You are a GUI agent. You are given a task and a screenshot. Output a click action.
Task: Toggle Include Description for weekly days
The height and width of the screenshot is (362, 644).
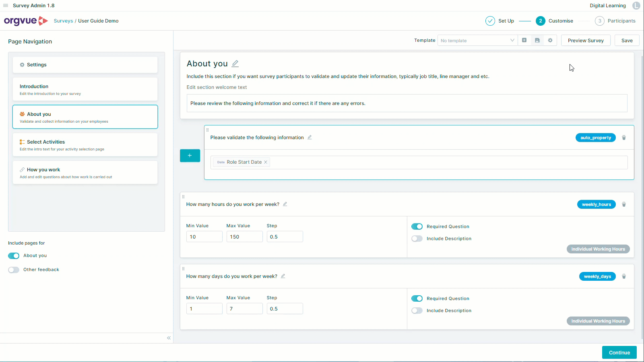coord(417,311)
